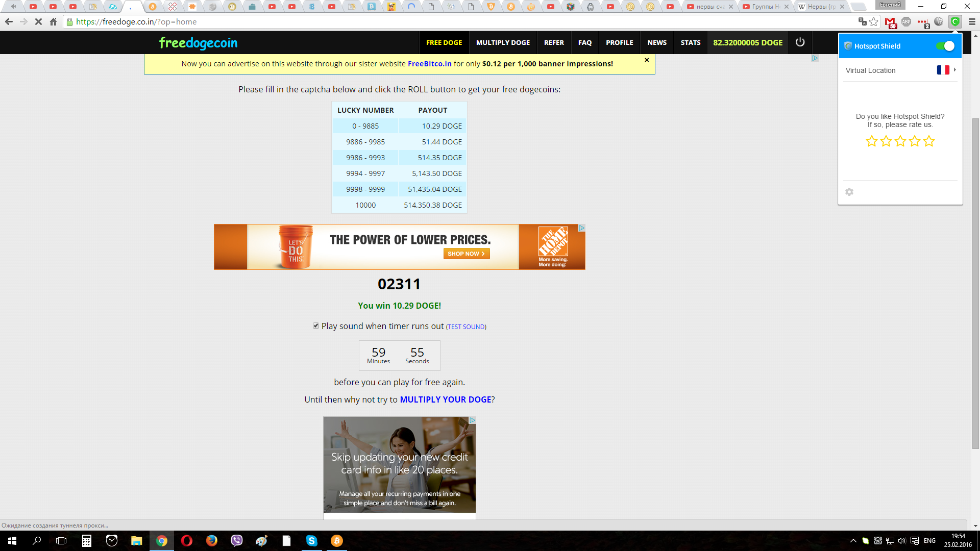The image size is (980, 551).
Task: Bookmark this page with the star icon
Action: (874, 21)
